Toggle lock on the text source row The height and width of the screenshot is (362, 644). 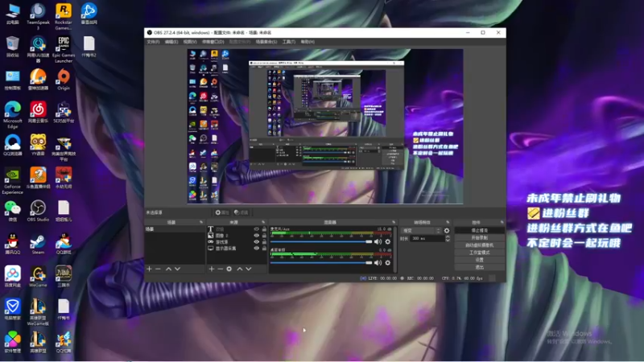coord(264,229)
